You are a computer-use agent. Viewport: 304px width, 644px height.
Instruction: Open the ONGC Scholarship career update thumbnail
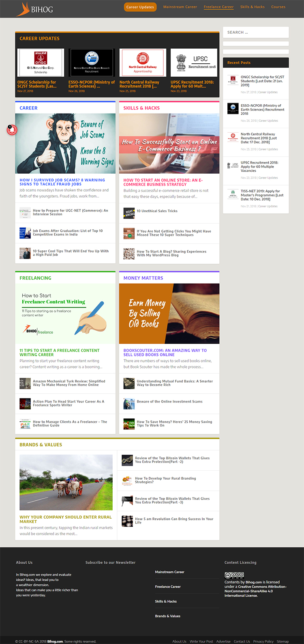coord(41,62)
